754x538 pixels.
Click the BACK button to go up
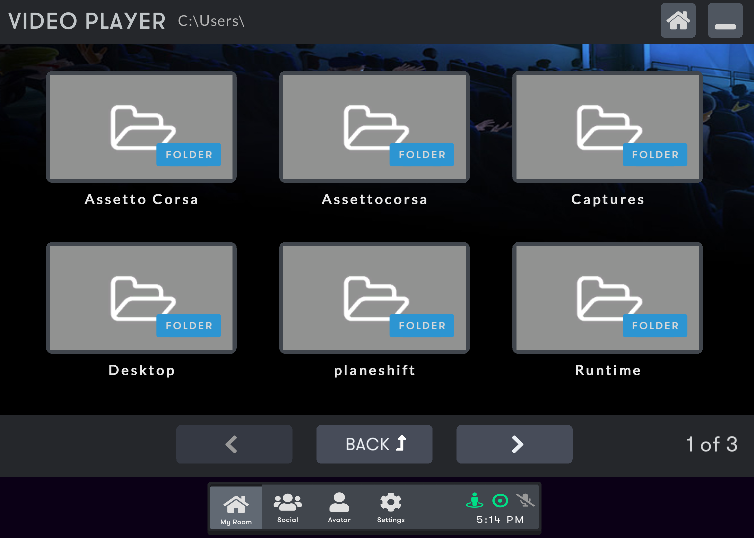(375, 444)
